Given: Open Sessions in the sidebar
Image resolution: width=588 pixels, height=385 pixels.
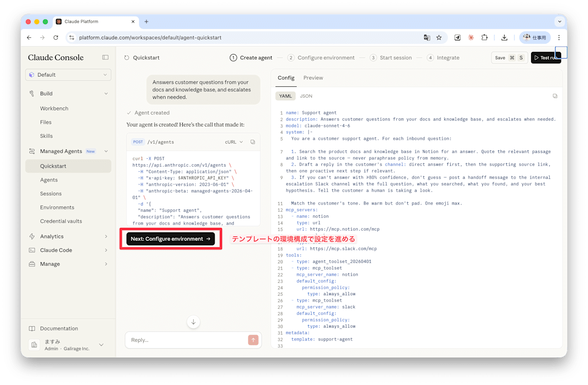Looking at the screenshot, I should tap(51, 194).
